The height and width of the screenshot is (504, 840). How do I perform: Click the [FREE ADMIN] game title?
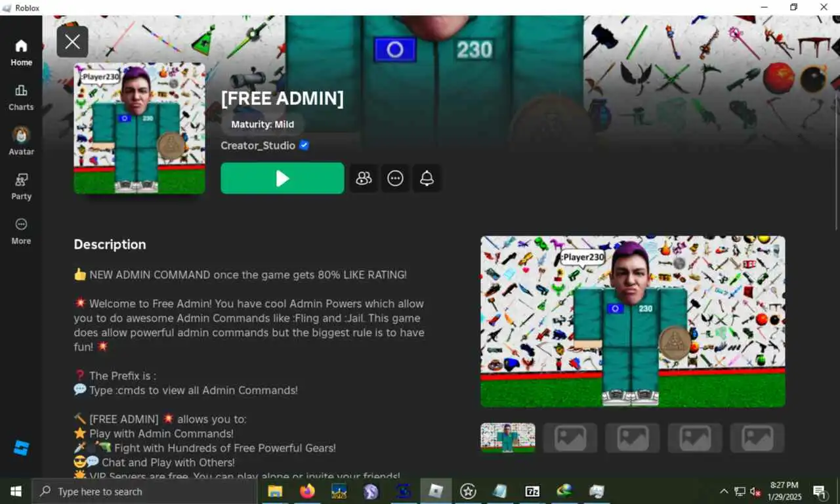[x=282, y=98]
